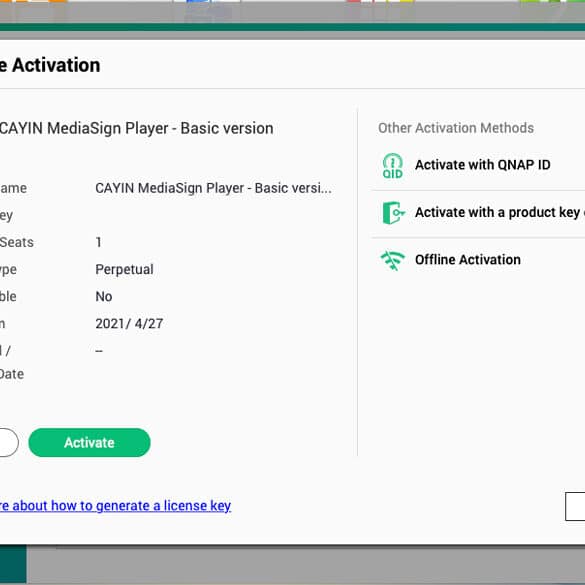Click the truncated 'CAYIN MediaSign Player - Basic versi...' value
The image size is (585, 585).
pyautogui.click(x=213, y=188)
